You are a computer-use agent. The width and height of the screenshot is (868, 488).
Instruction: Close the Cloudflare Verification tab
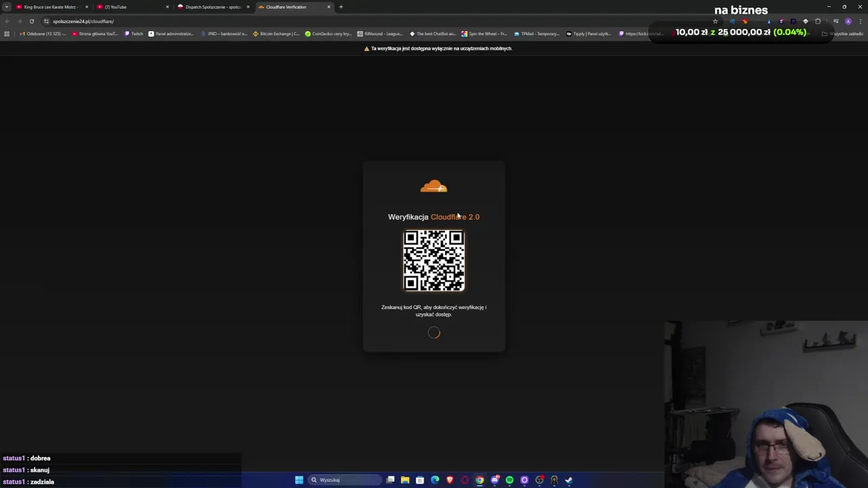click(328, 7)
